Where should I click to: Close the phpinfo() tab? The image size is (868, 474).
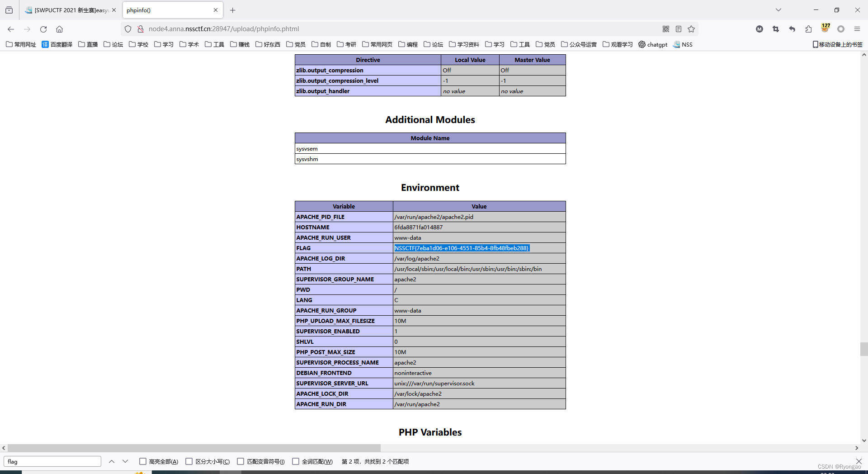coord(216,10)
